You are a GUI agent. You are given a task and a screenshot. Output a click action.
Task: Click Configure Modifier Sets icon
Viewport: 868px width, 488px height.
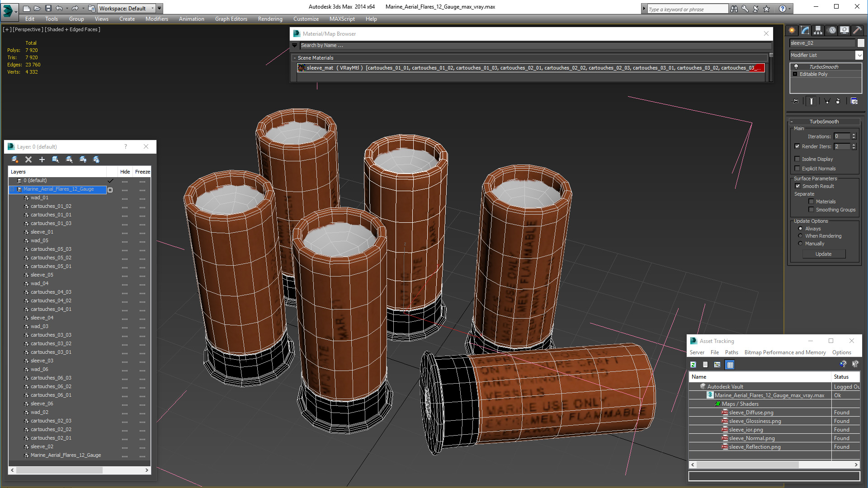click(x=854, y=101)
